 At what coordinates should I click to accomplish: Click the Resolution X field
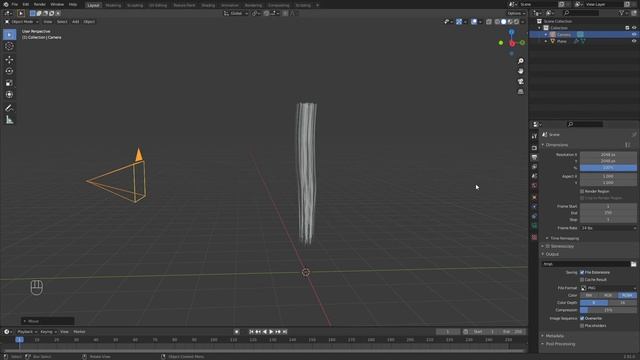(608, 155)
